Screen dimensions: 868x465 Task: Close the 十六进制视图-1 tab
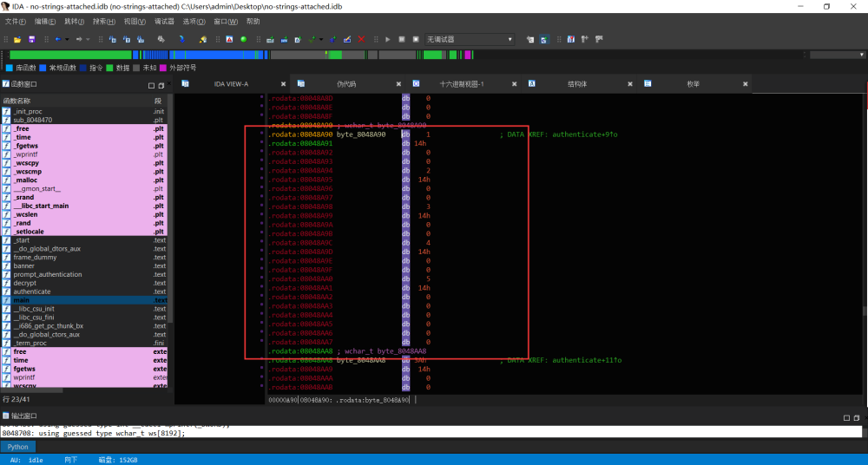pos(514,84)
